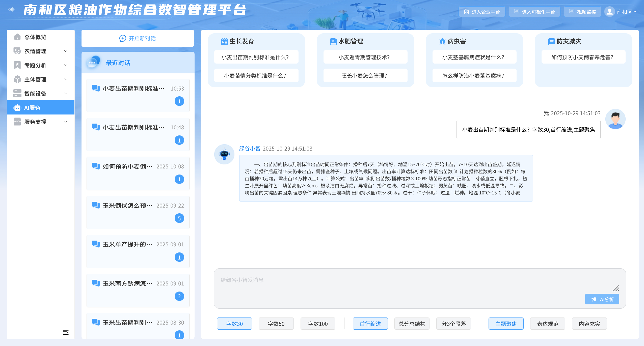Expand the 农情管理 menu chevron
Screen dimensions: 644x346
[x=66, y=51]
